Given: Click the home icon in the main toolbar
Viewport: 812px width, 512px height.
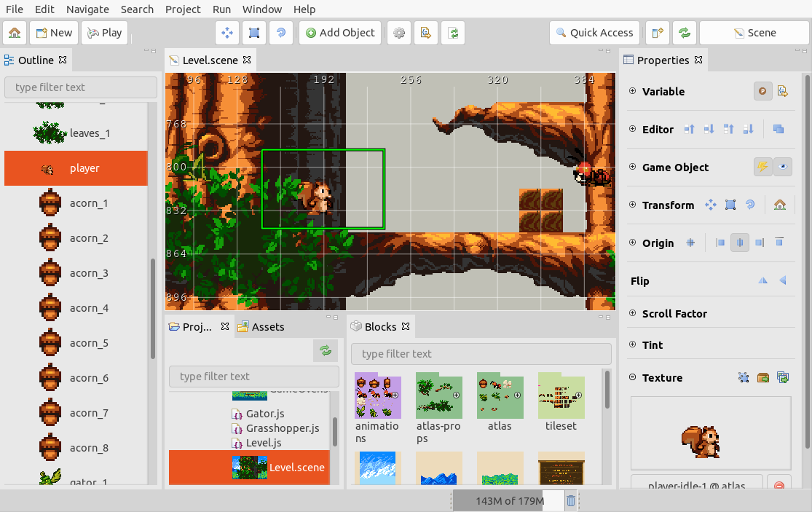Looking at the screenshot, I should 15,33.
